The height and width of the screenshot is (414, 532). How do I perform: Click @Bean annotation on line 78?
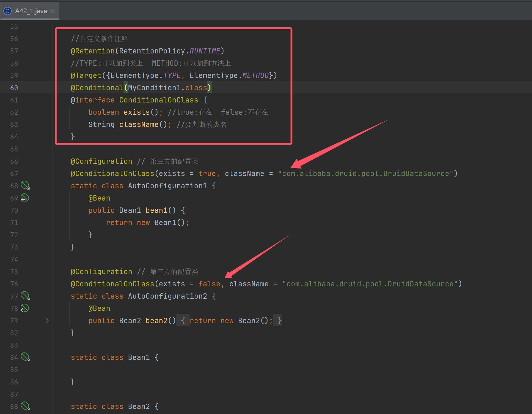click(99, 308)
